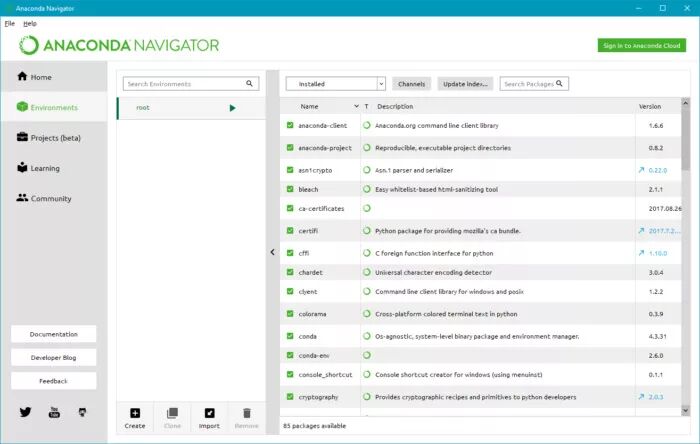This screenshot has width=700, height=444.
Task: Select the conda package name
Action: [308, 336]
